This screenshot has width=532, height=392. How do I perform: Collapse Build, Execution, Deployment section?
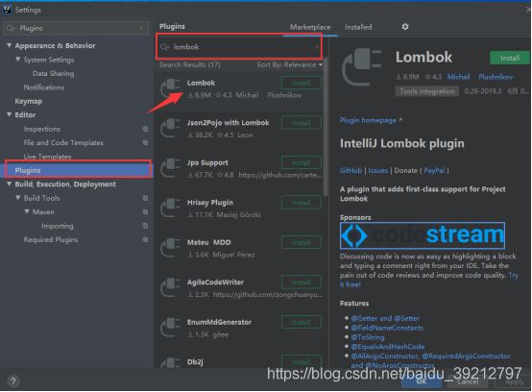(10, 184)
